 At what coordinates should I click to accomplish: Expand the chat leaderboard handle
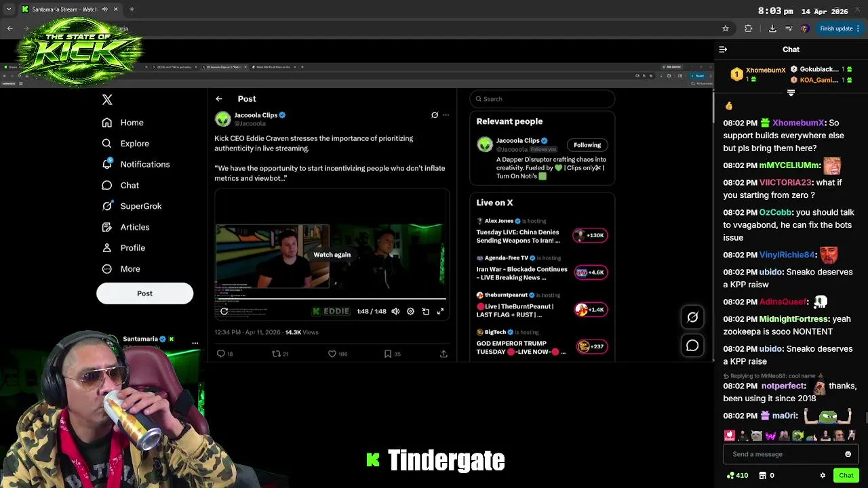point(791,93)
